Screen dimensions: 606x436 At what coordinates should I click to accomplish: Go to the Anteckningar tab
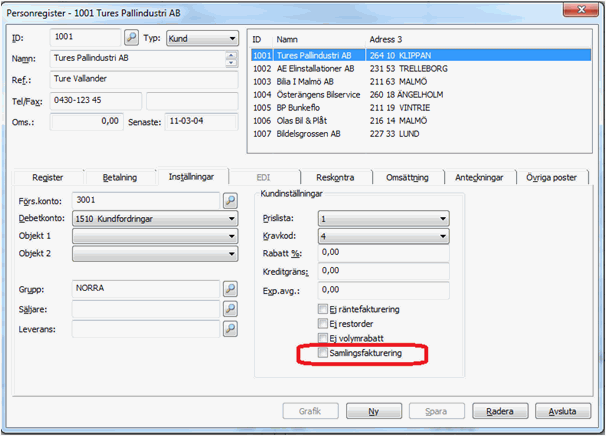click(x=476, y=177)
